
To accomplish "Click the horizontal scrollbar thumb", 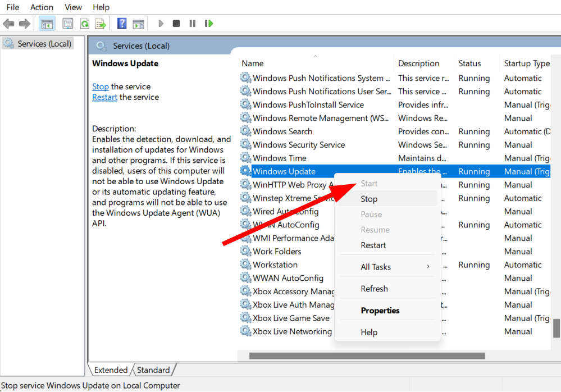I will click(367, 356).
